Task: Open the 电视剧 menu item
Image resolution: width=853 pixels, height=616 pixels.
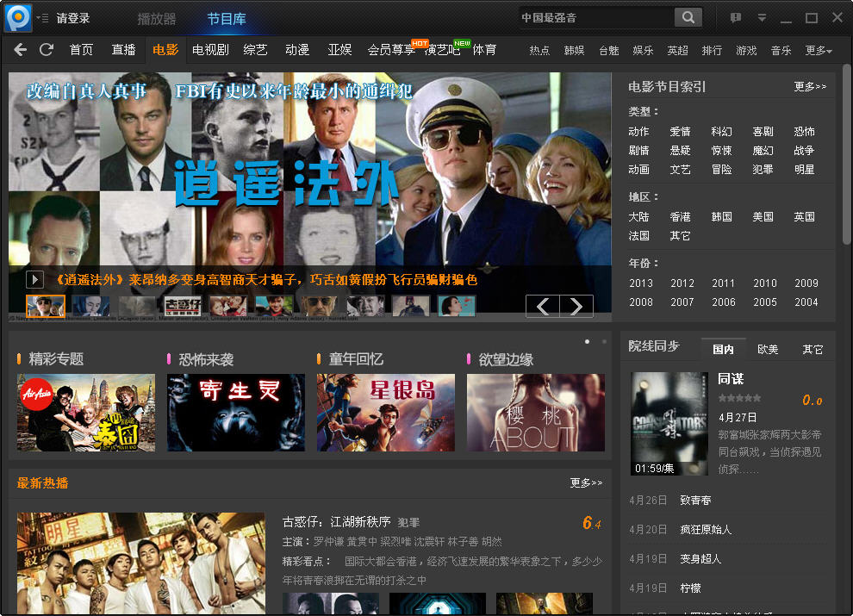Action: tap(210, 50)
